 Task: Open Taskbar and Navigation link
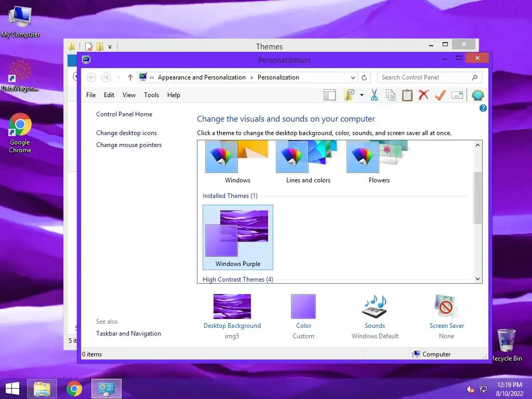click(x=129, y=334)
